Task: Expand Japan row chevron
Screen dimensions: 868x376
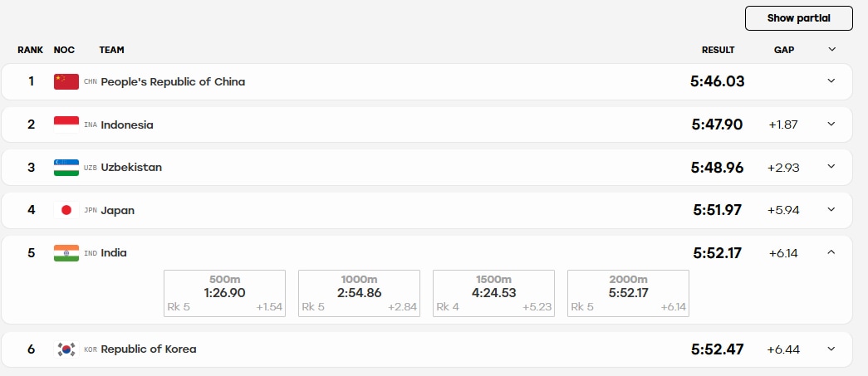Action: tap(831, 209)
